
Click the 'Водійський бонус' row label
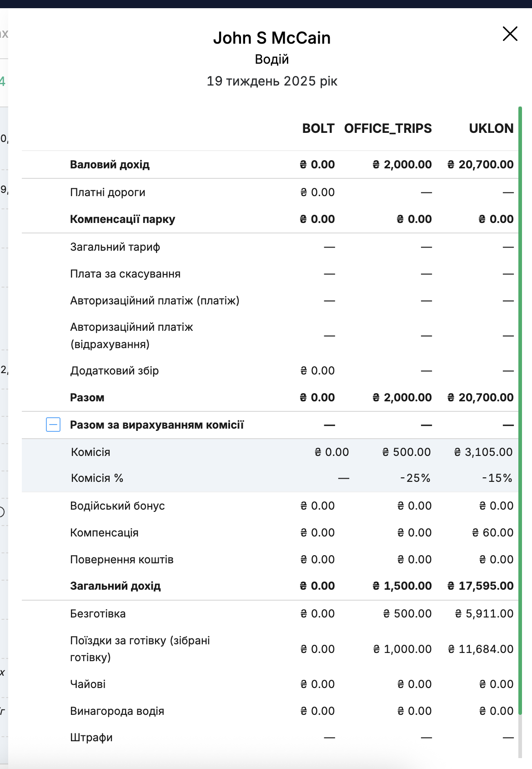click(x=117, y=506)
